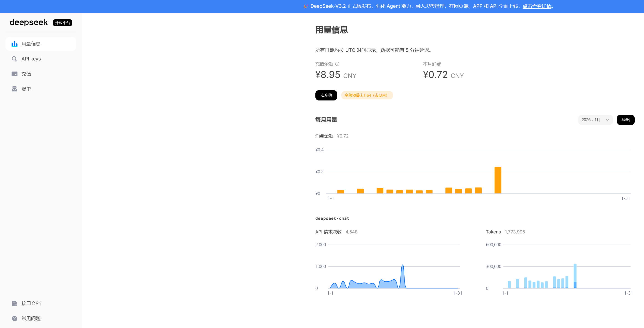Viewport: 644px width, 328px height.
Task: Open 常见问题 via the question mark icon
Action: (x=15, y=318)
